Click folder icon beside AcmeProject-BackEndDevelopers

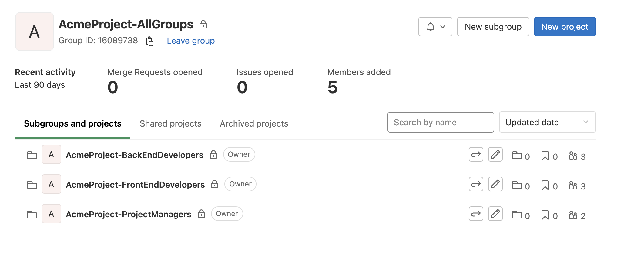pyautogui.click(x=32, y=155)
